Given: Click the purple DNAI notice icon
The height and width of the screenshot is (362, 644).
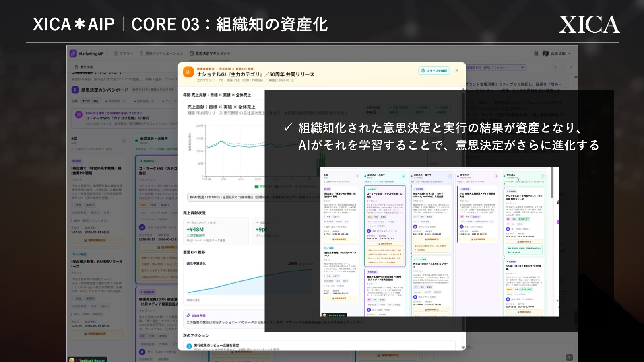Looking at the screenshot, I should tap(79, 115).
